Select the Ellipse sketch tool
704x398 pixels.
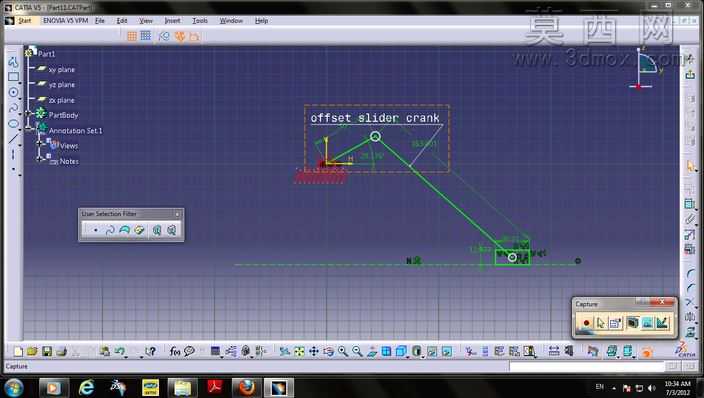click(13, 124)
